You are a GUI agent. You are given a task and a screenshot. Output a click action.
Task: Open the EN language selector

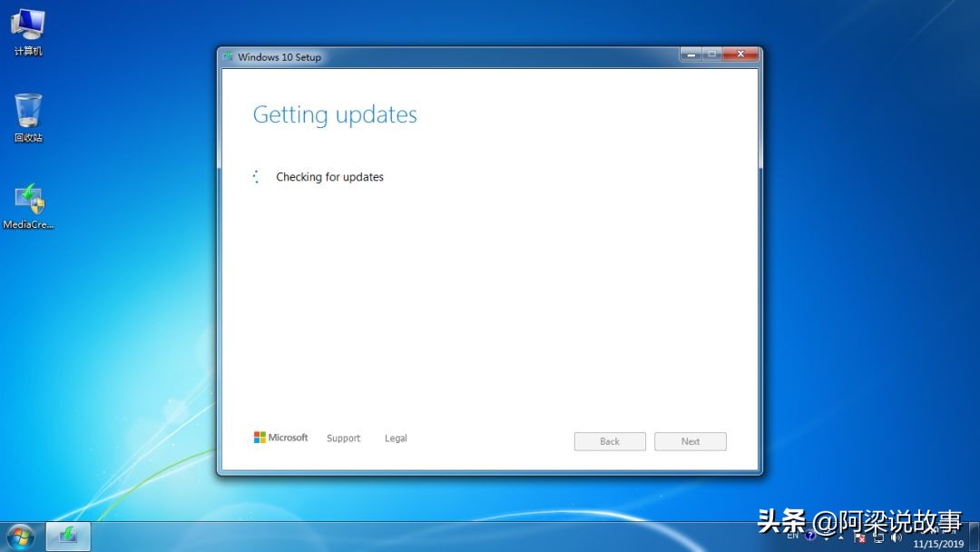coord(792,536)
